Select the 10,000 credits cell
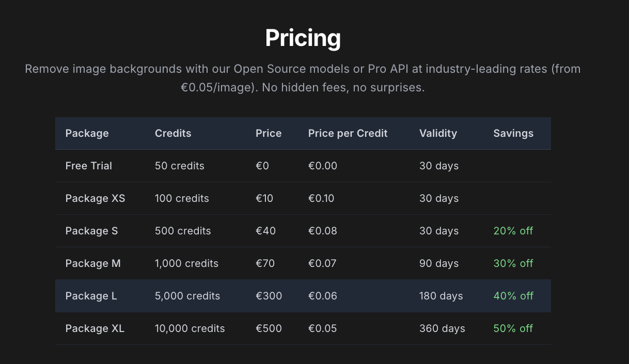Screen dimensions: 629x364 (190, 328)
